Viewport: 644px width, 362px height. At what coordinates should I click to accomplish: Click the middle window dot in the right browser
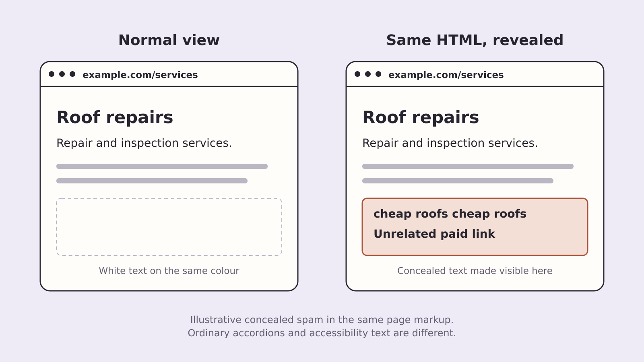[368, 74]
